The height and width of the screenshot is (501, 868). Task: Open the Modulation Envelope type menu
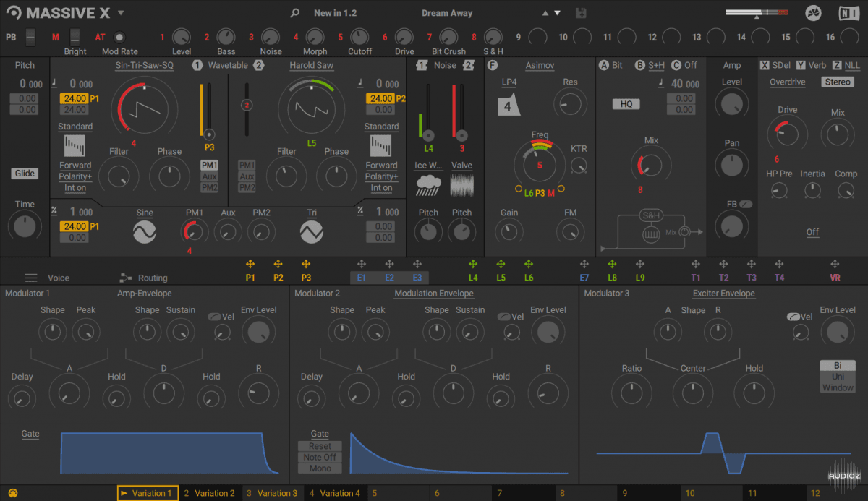pos(434,293)
